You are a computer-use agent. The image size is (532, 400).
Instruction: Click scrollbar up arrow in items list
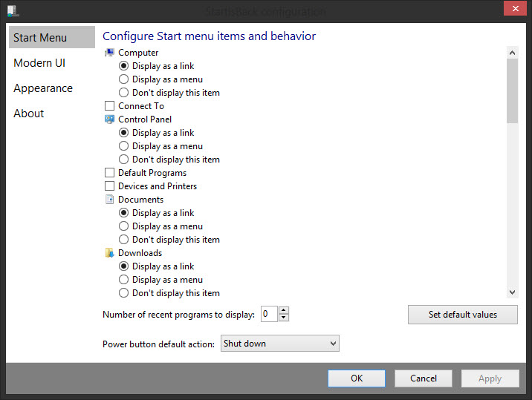[513, 53]
